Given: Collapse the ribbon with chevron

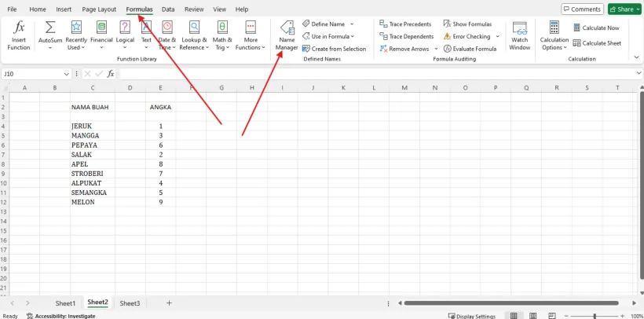Looking at the screenshot, I should (x=637, y=57).
